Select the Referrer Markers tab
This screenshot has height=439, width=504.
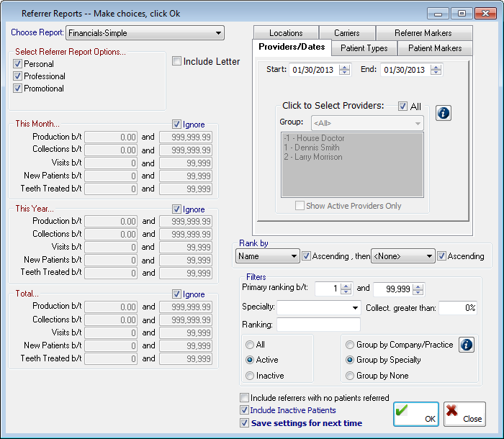click(x=423, y=33)
